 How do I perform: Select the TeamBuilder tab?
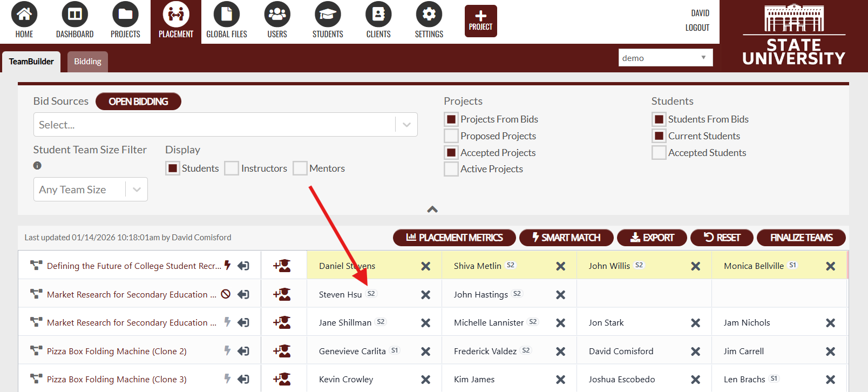[x=31, y=62]
